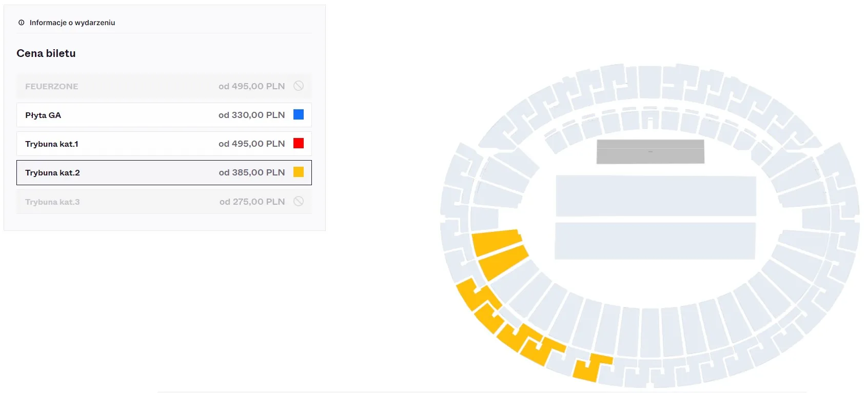
Task: Click the gray stage block on map
Action: [650, 152]
